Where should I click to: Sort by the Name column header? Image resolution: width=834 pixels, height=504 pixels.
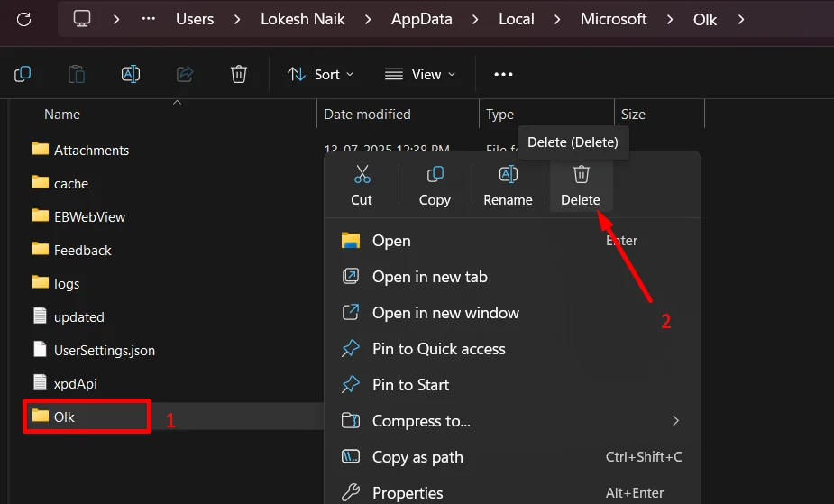(62, 115)
